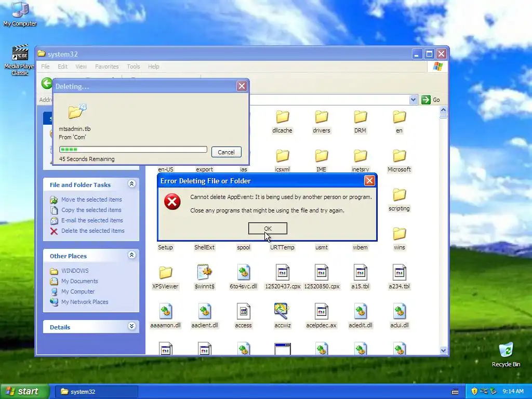Image resolution: width=532 pixels, height=399 pixels.
Task: Open the File menu
Action: pyautogui.click(x=45, y=66)
